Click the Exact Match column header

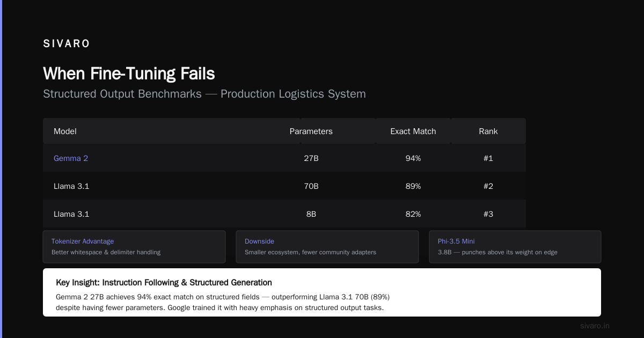[413, 131]
